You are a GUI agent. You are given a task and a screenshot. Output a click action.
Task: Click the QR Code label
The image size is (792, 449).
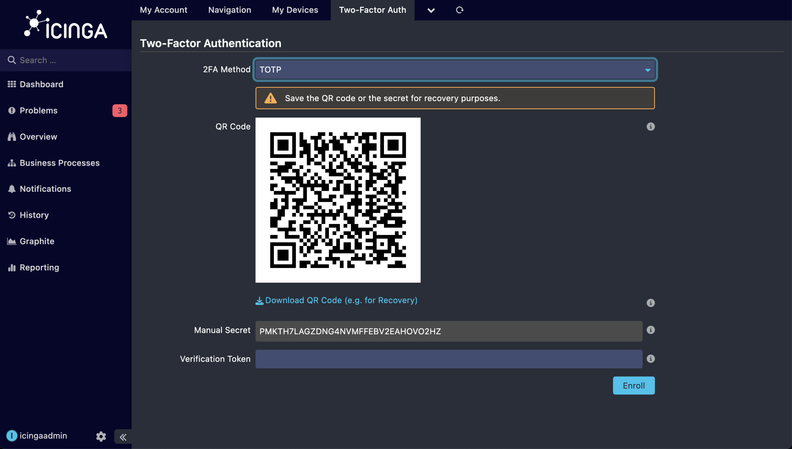click(x=233, y=126)
